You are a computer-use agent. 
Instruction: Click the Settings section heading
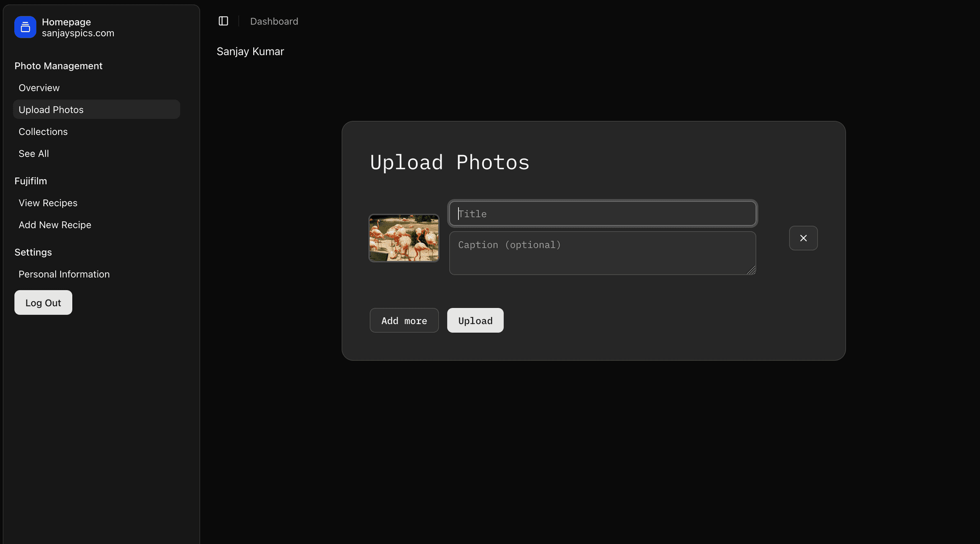pyautogui.click(x=33, y=253)
